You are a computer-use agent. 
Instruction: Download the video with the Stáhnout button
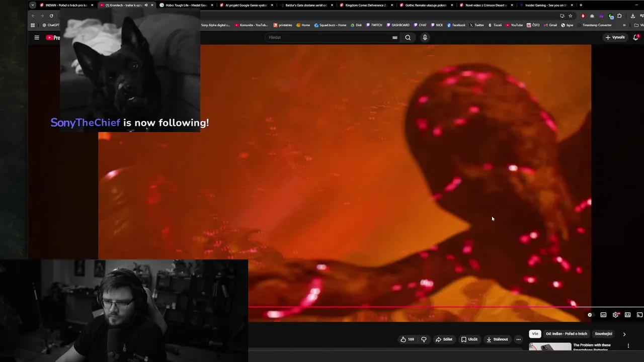click(x=497, y=339)
